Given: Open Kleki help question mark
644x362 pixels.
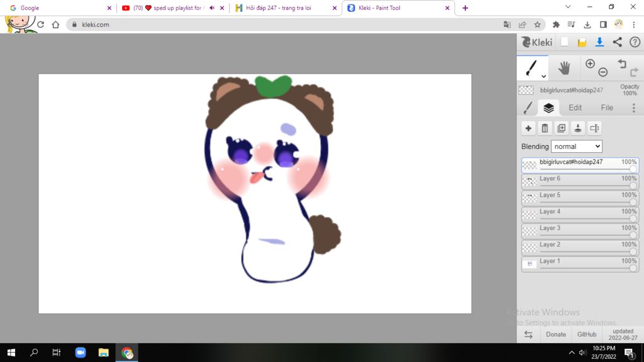Looking at the screenshot, I should point(635,42).
